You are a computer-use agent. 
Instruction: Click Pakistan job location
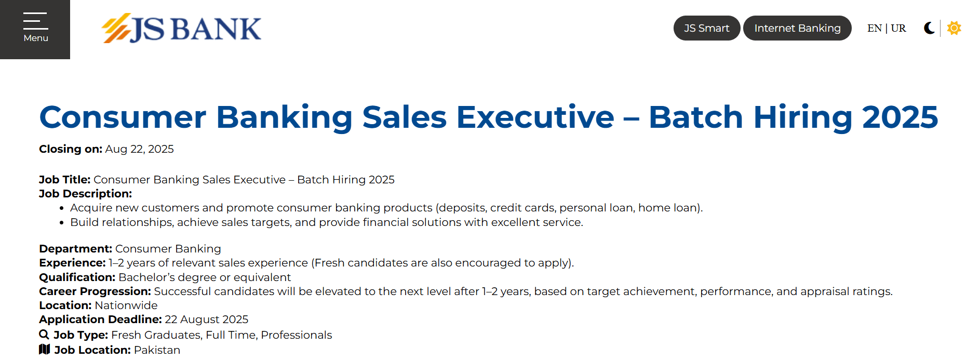157,350
